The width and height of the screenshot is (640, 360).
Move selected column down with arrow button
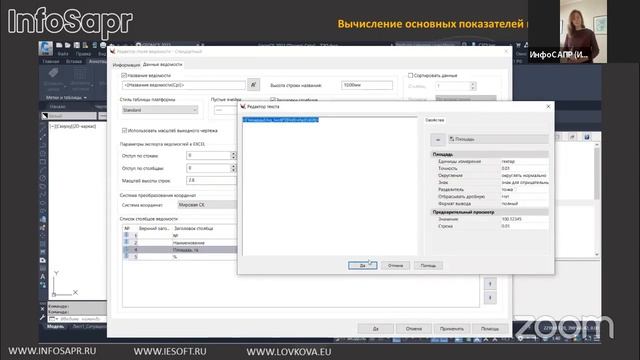[x=490, y=298]
